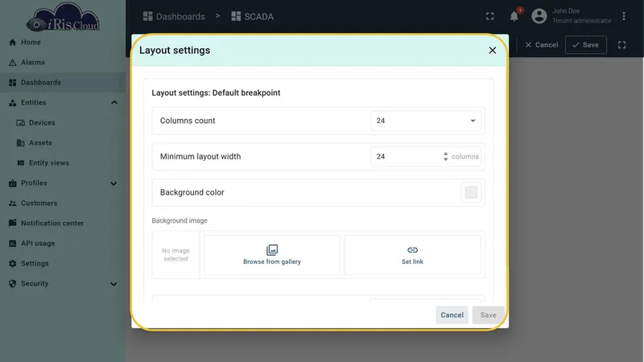This screenshot has height=362, width=644.
Task: Click Save in the dialog footer
Action: pos(488,315)
